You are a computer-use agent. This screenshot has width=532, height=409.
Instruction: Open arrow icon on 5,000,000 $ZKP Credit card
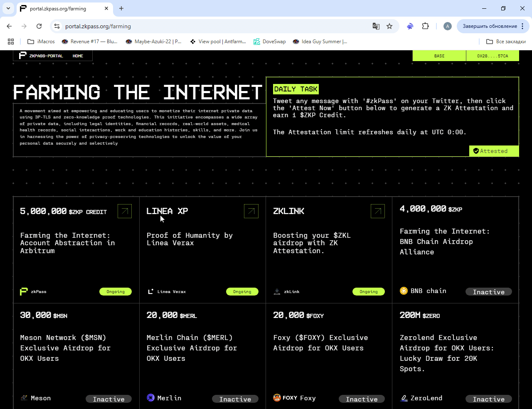125,211
